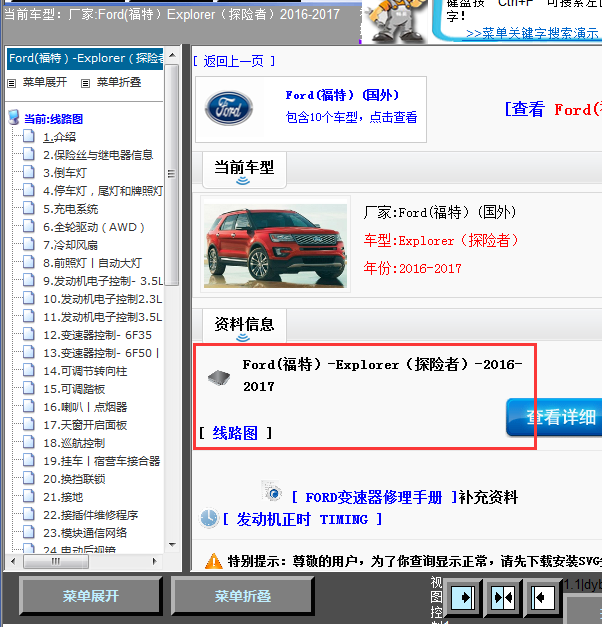Click scroll-down arrow of the tree panel
Image resolution: width=602 pixels, height=627 pixels.
[172, 545]
